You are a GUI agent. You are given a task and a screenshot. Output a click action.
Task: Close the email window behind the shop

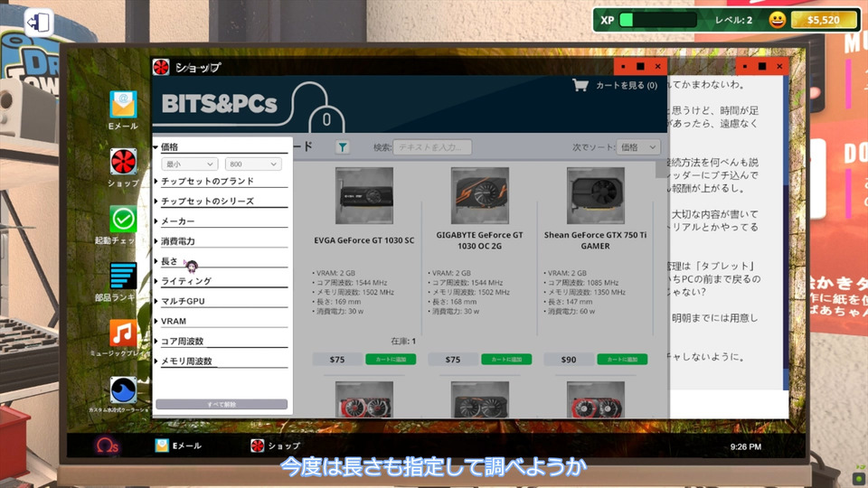coord(779,66)
